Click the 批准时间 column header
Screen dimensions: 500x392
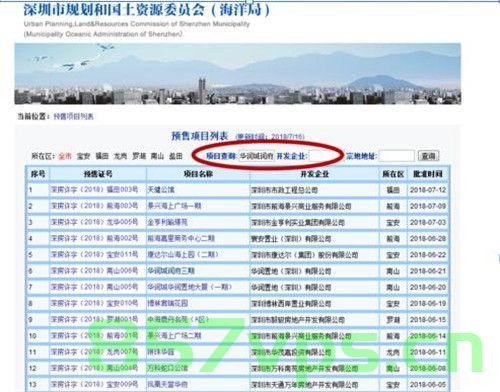coord(428,174)
